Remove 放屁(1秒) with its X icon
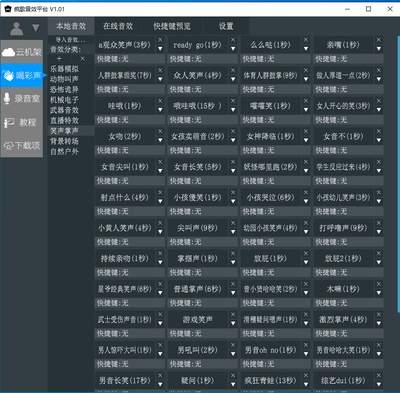 306,253
